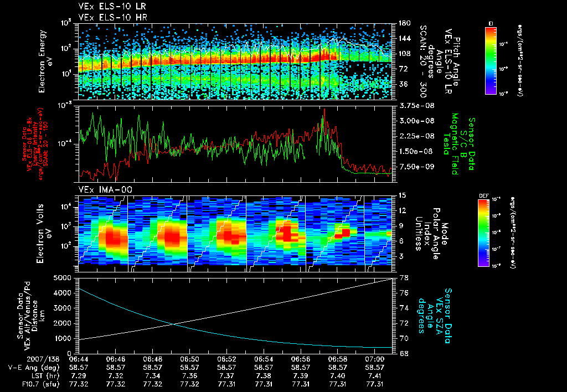Click the '06:44' time tick label
Screen dimensions: 567x392
click(x=79, y=359)
